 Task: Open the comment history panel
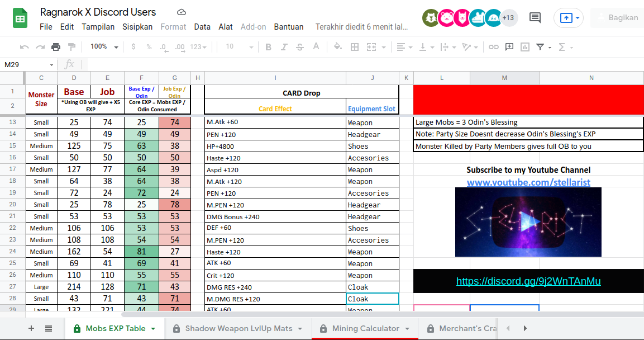[535, 17]
